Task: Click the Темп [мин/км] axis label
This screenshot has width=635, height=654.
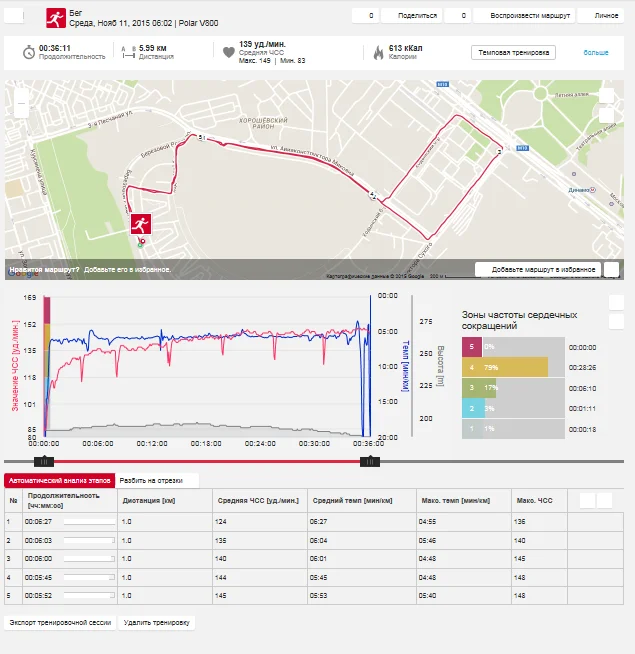Action: [x=405, y=366]
